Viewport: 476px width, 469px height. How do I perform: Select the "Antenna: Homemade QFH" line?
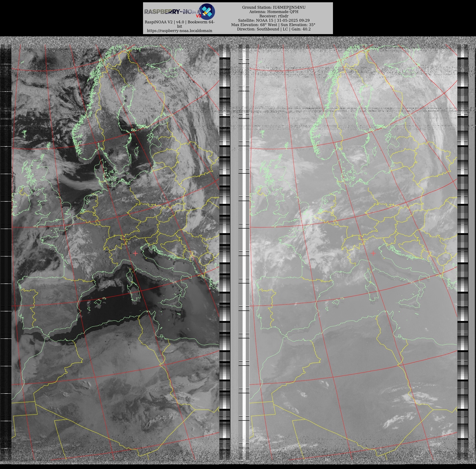click(x=274, y=12)
